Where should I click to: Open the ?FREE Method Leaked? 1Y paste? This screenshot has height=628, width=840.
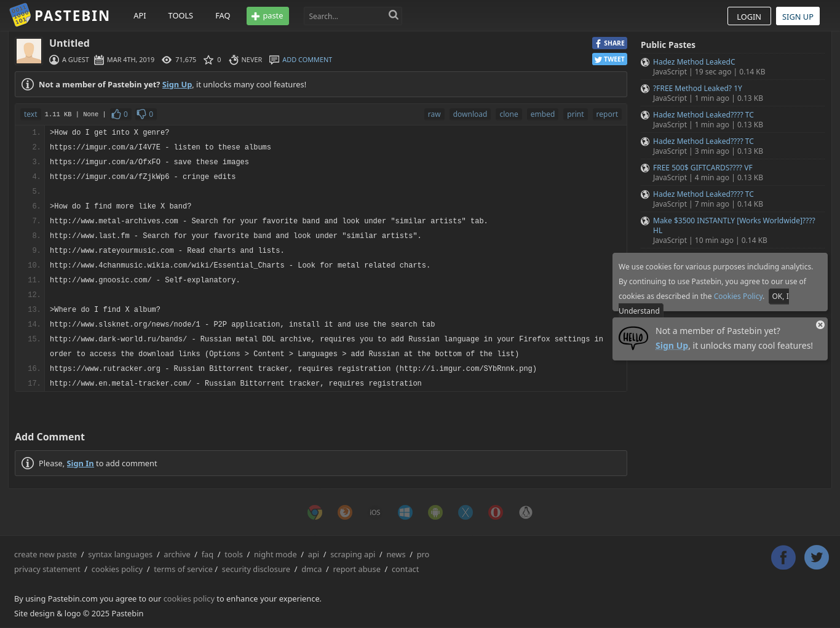697,89
